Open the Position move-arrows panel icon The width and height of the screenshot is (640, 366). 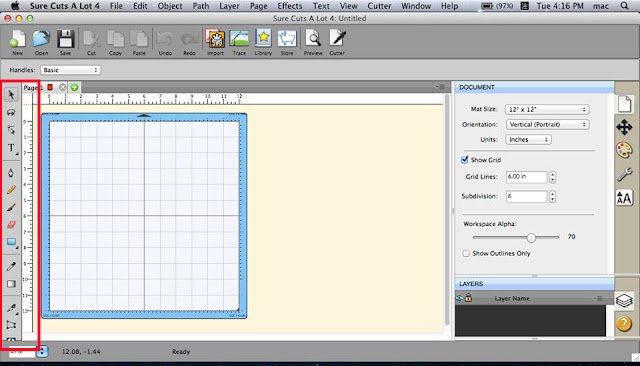tap(624, 127)
